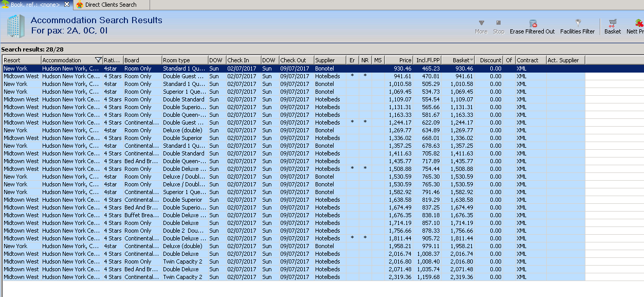The height and width of the screenshot is (297, 644).
Task: Click the Direct Clients Search tab icon
Action: click(80, 5)
